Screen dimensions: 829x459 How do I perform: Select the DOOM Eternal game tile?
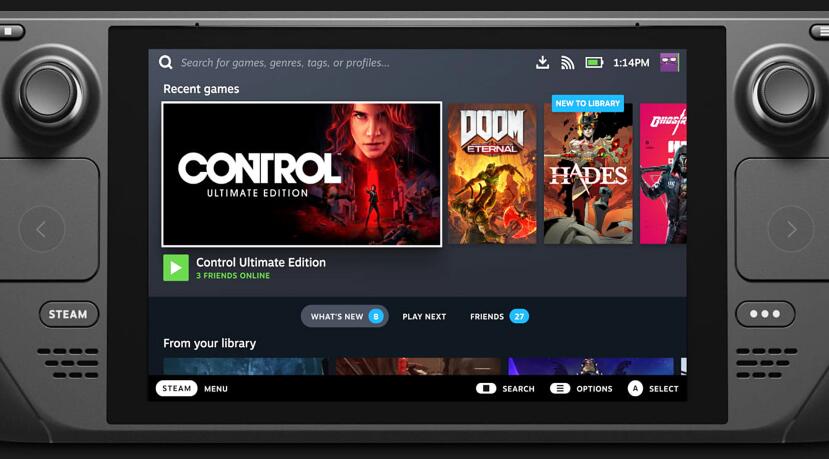pyautogui.click(x=492, y=174)
